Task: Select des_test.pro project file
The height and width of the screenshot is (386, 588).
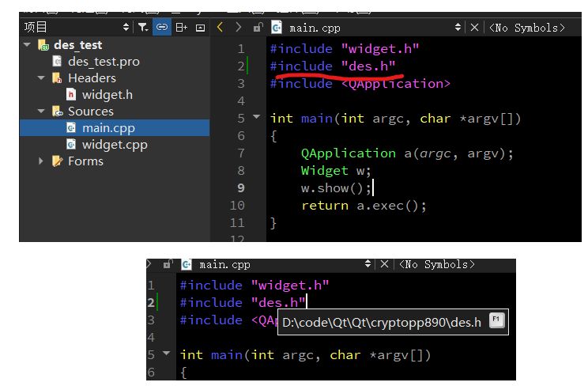Action: point(103,62)
